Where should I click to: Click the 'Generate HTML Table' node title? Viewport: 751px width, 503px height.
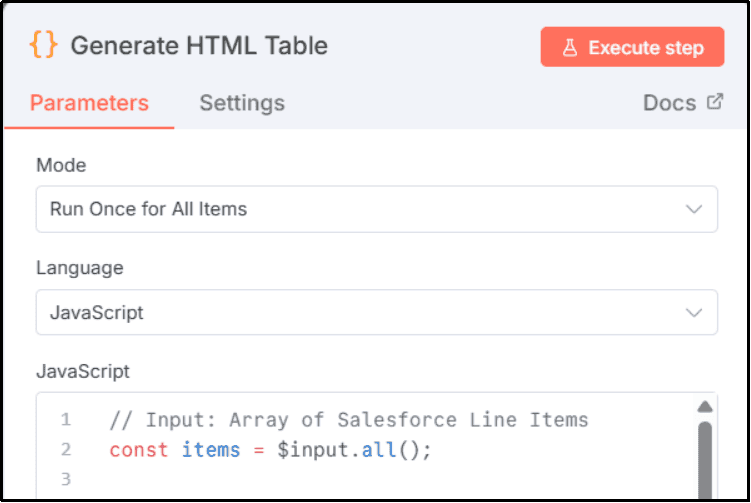(199, 46)
